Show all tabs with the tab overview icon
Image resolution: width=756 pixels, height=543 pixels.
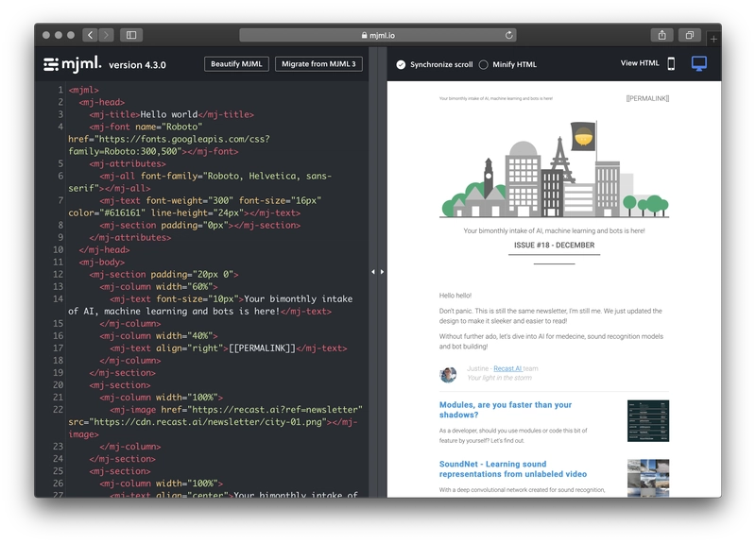click(x=690, y=35)
